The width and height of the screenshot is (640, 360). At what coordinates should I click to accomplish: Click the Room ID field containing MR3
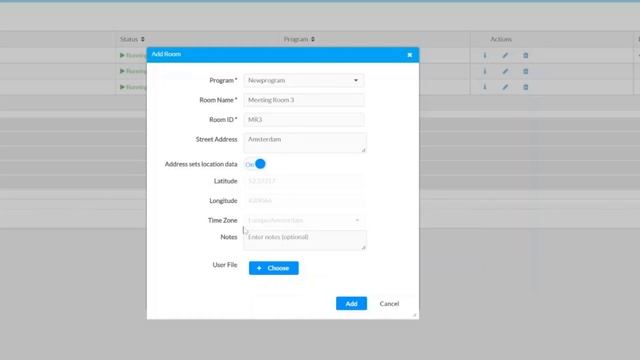tap(304, 120)
